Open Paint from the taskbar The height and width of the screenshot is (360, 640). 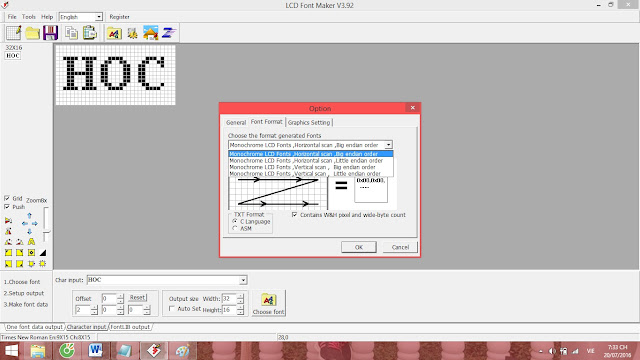pyautogui.click(x=182, y=351)
